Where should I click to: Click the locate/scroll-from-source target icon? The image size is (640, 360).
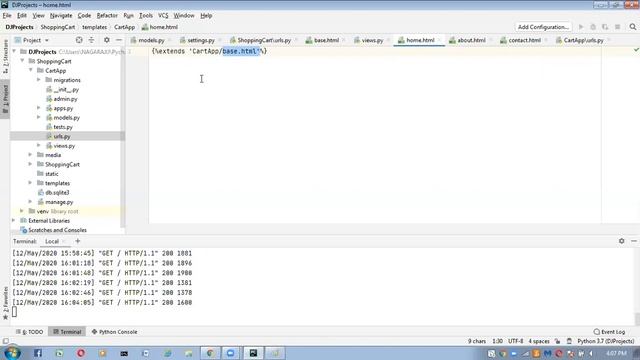tap(79, 40)
